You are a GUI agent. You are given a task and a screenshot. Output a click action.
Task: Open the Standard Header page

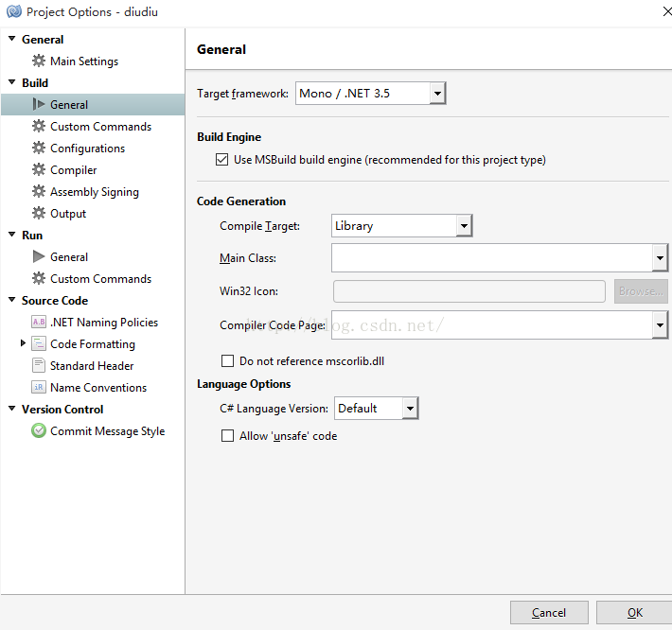tap(92, 366)
